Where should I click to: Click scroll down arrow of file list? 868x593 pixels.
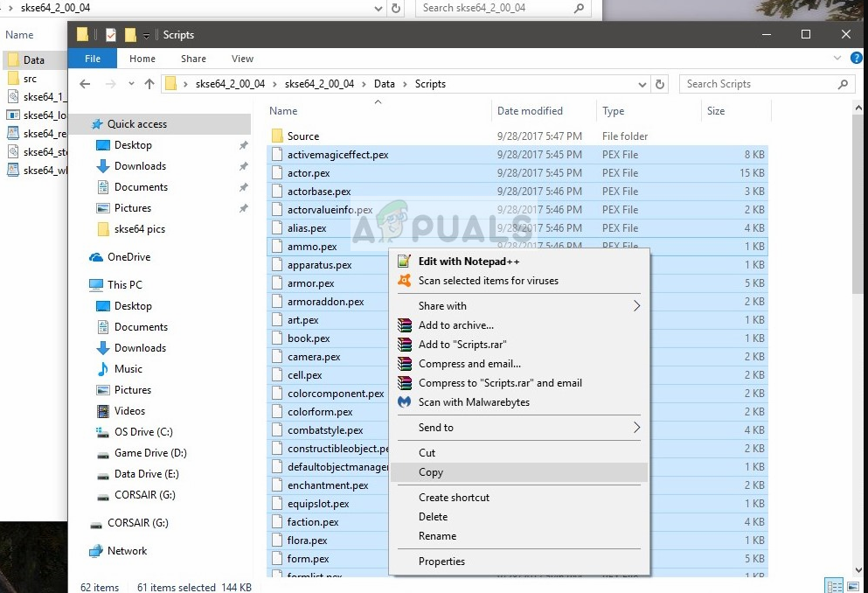click(x=858, y=569)
